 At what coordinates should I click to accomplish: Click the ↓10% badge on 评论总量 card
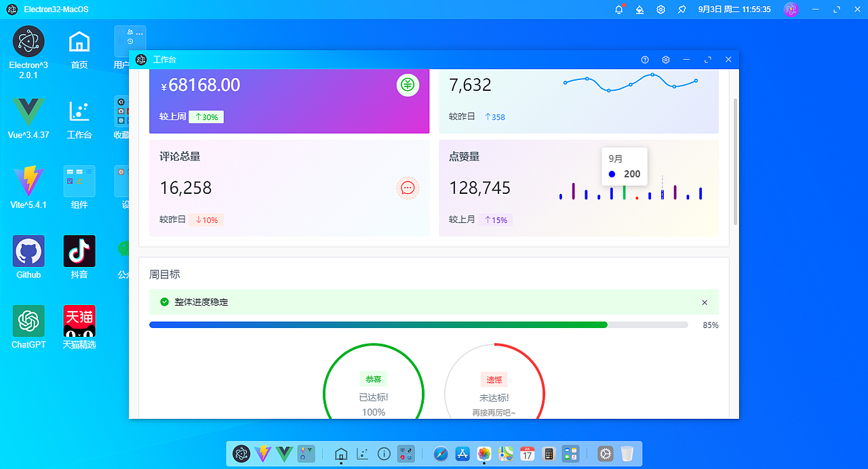point(206,220)
